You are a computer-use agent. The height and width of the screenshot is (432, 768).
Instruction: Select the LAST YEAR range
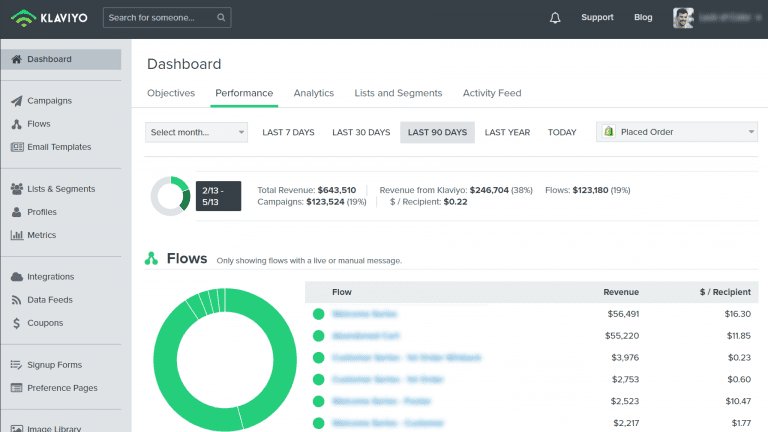click(x=507, y=132)
